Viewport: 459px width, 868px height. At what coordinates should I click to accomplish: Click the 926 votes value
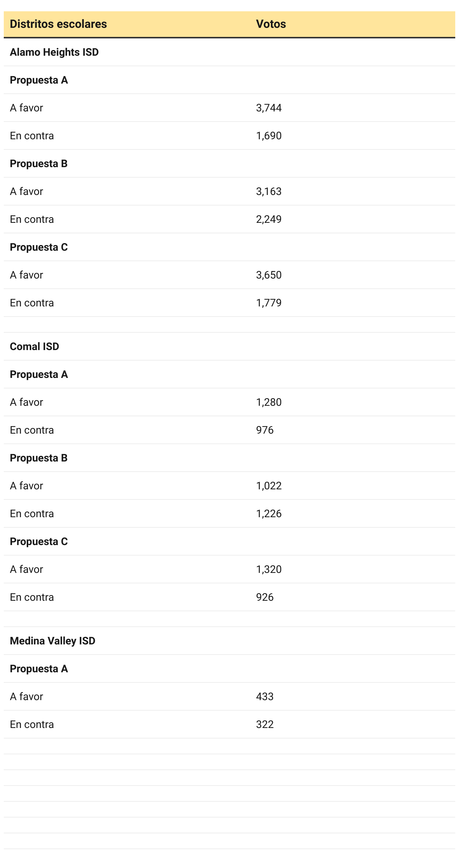(265, 597)
